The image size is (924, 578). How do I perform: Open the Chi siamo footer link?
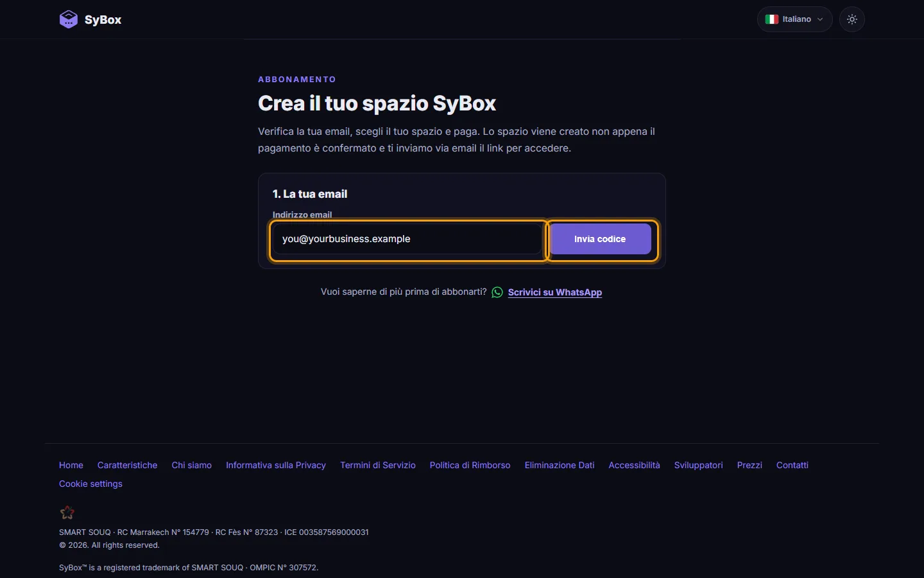click(x=192, y=465)
